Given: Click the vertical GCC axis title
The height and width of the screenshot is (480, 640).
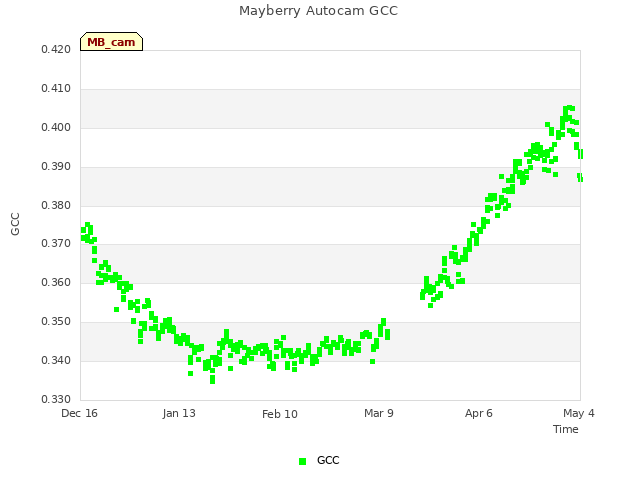Looking at the screenshot, I should [x=15, y=224].
